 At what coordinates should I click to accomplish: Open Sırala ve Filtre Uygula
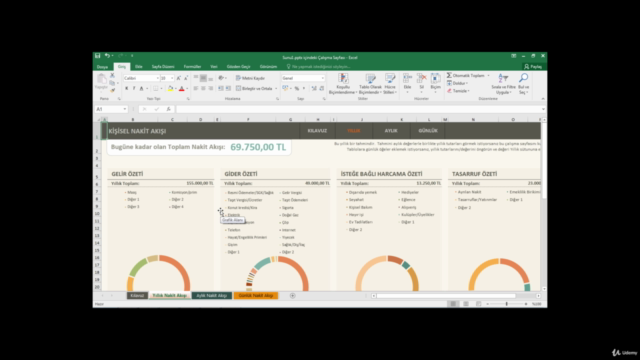pyautogui.click(x=503, y=84)
